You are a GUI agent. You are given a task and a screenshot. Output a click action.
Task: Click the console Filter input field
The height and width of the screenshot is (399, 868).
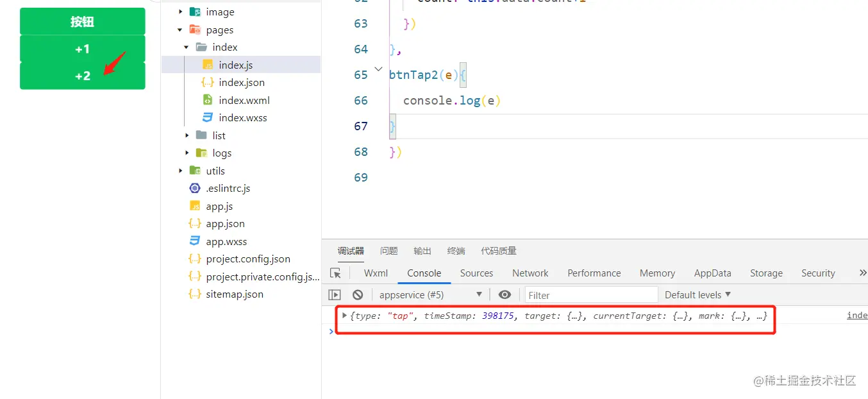click(592, 295)
